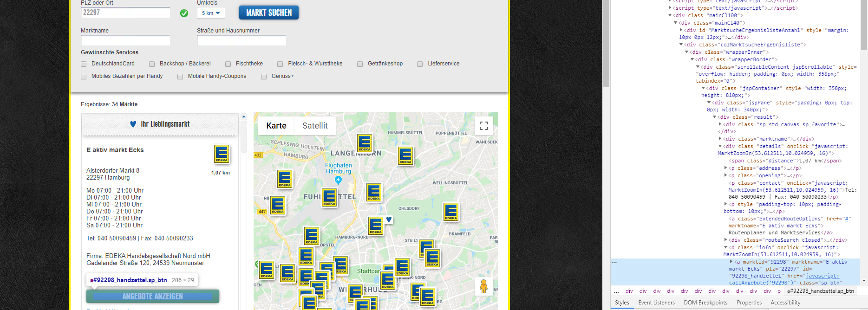
Task: Select EDEKA marker beside the heart favorite pin
Action: (376, 226)
